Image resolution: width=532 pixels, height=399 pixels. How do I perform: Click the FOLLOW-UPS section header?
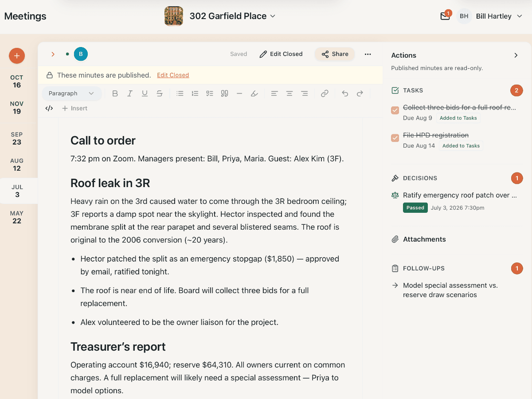pyautogui.click(x=423, y=269)
